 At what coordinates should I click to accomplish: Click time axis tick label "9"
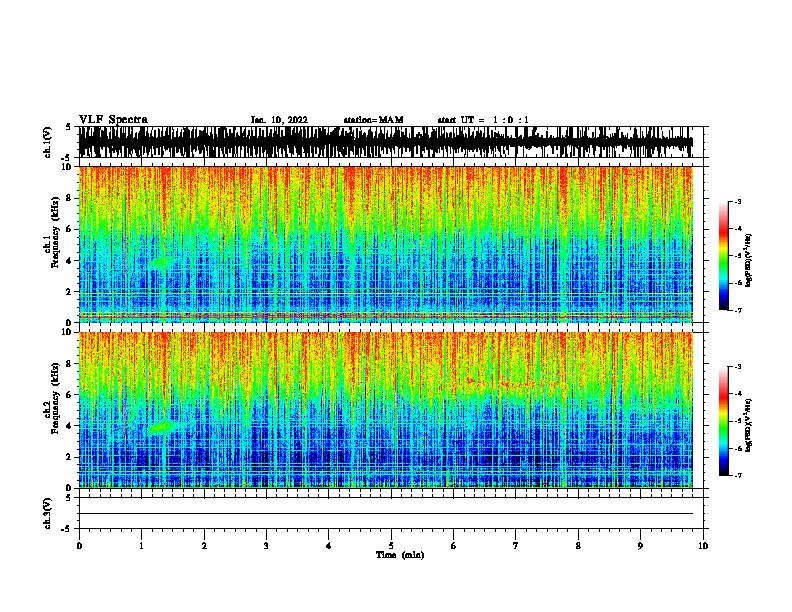tap(640, 546)
